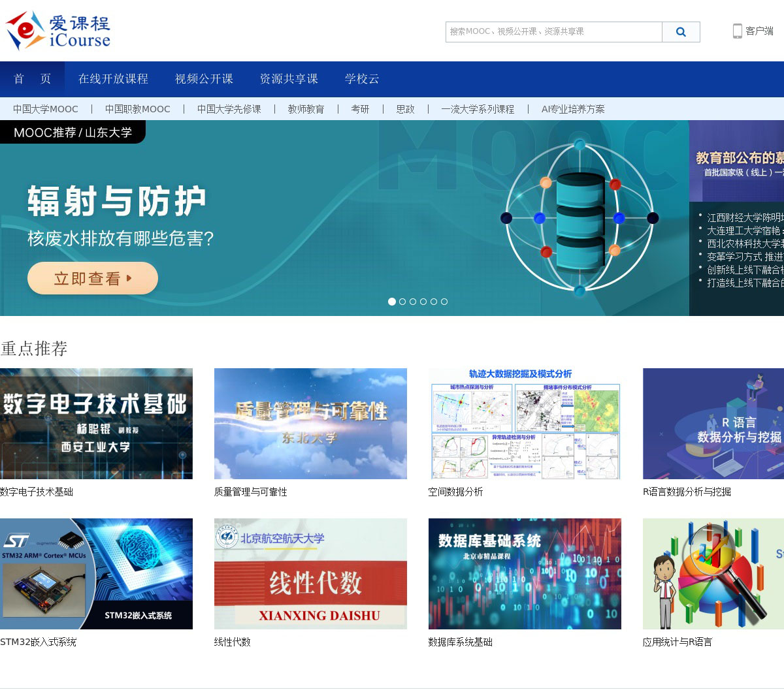Image resolution: width=784 pixels, height=694 pixels.
Task: Open 数据库基础系统 course thumbnail
Action: [525, 574]
